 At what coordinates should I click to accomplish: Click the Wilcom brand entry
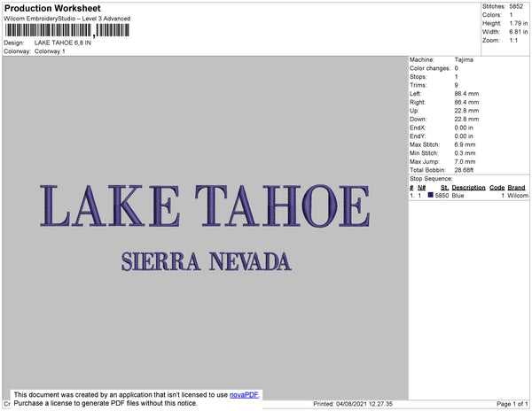pyautogui.click(x=518, y=196)
